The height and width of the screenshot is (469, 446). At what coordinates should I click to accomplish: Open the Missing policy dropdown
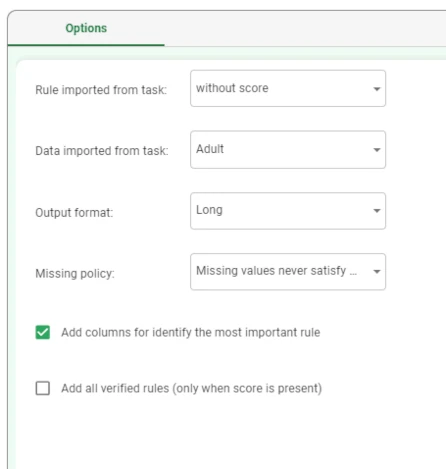[288, 272]
